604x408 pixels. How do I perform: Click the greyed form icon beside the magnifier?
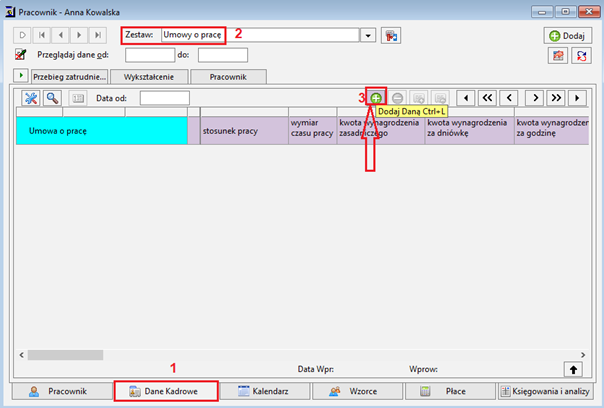coord(78,98)
